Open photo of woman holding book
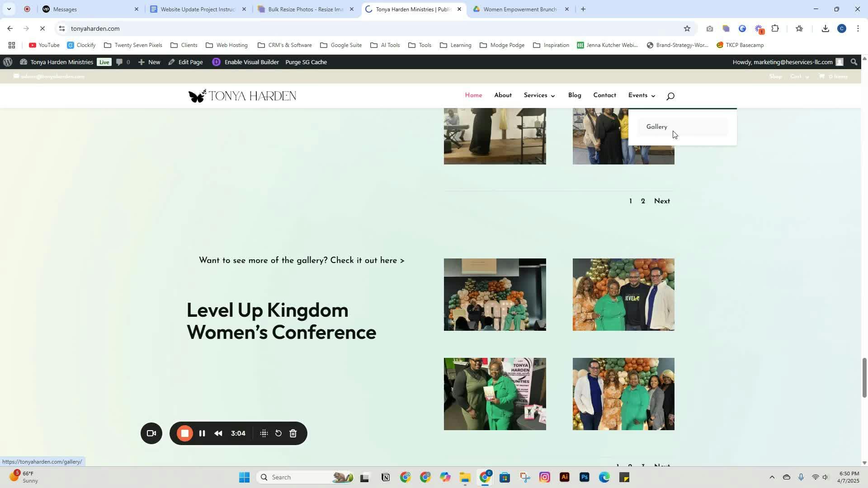The image size is (868, 488). click(x=495, y=394)
